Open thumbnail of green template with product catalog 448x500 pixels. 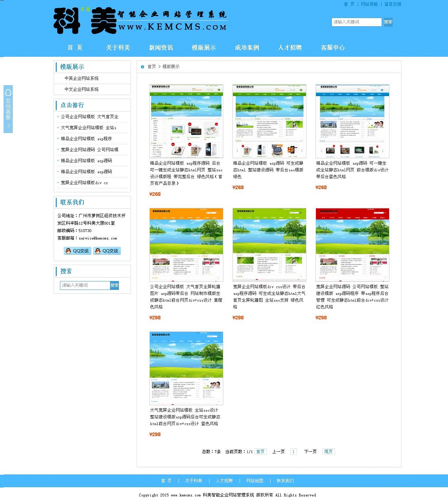tap(186, 121)
